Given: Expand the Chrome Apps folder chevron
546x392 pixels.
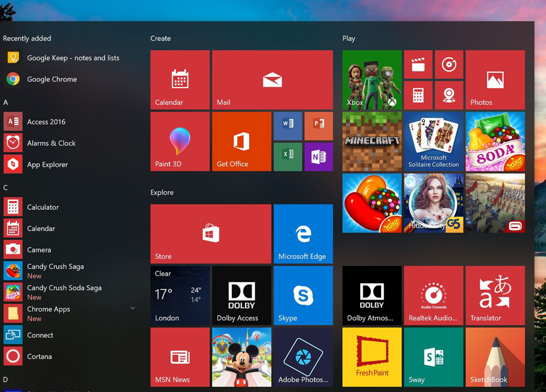Looking at the screenshot, I should coord(132,308).
